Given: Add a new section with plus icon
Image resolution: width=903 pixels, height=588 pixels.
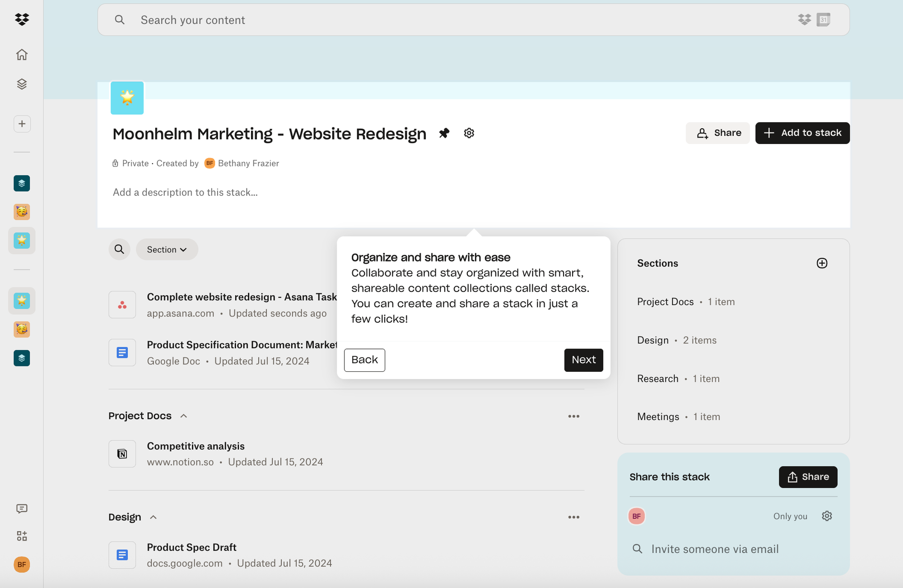Looking at the screenshot, I should [822, 263].
